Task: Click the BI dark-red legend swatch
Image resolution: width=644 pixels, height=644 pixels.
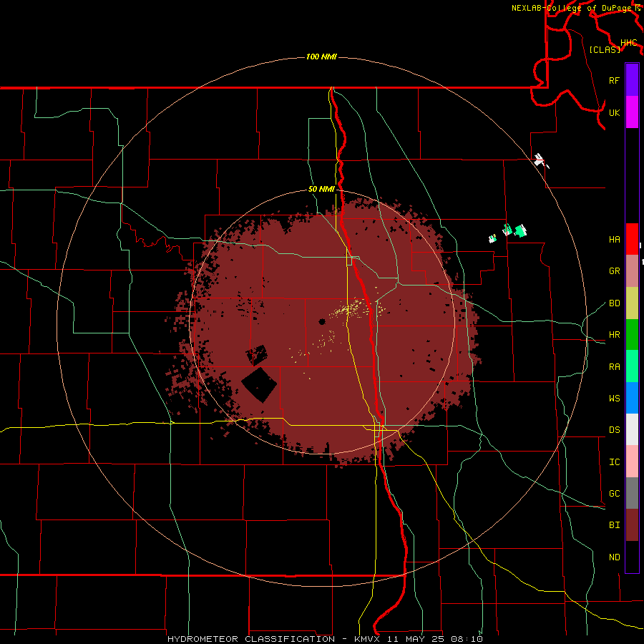Action: (632, 525)
